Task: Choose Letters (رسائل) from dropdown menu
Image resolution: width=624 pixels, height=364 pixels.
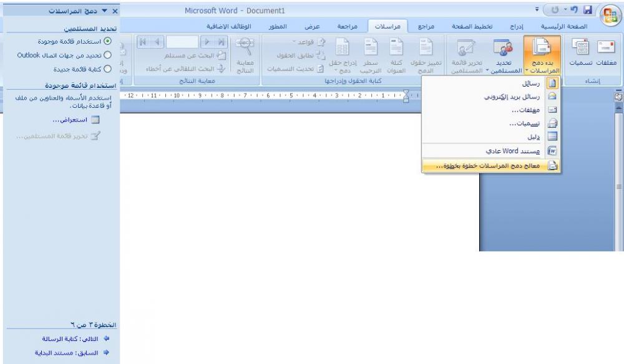Action: pos(490,84)
